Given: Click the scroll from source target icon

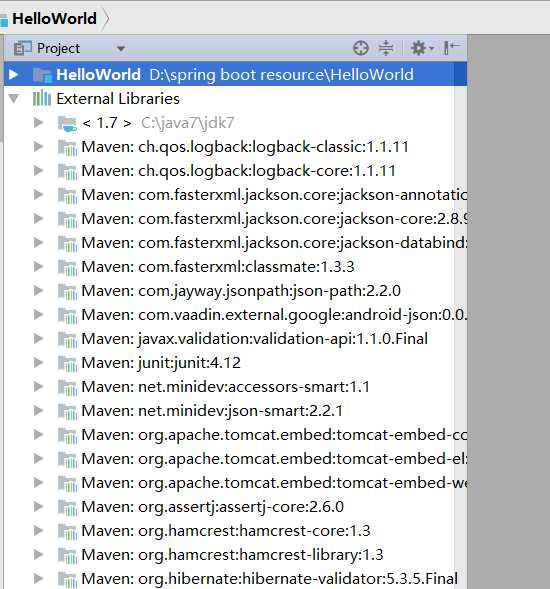Looking at the screenshot, I should 361,48.
